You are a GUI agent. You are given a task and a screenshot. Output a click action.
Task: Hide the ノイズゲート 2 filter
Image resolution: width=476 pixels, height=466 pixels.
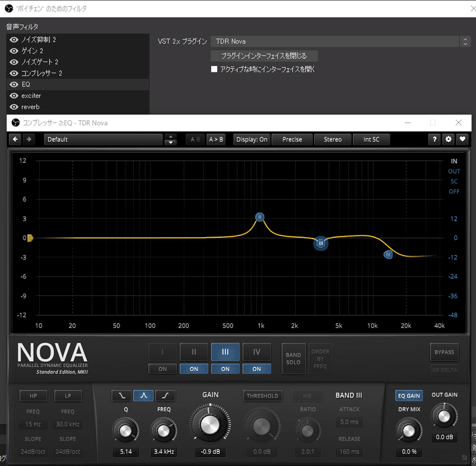pyautogui.click(x=14, y=62)
